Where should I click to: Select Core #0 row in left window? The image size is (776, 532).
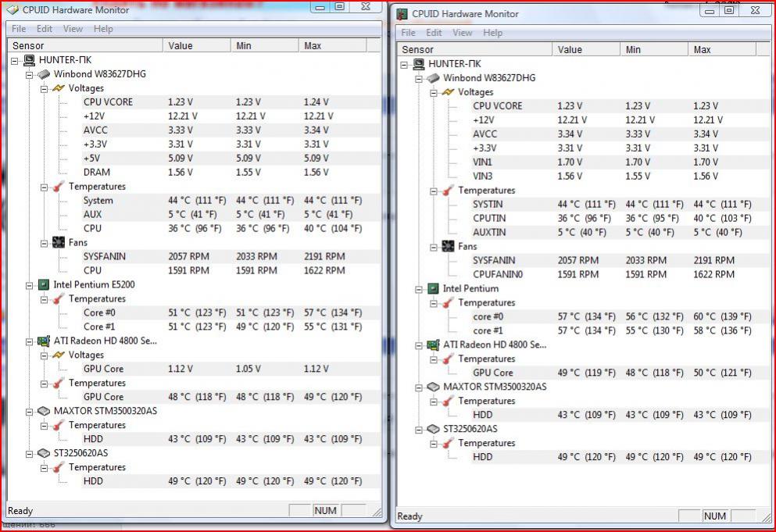click(231, 312)
